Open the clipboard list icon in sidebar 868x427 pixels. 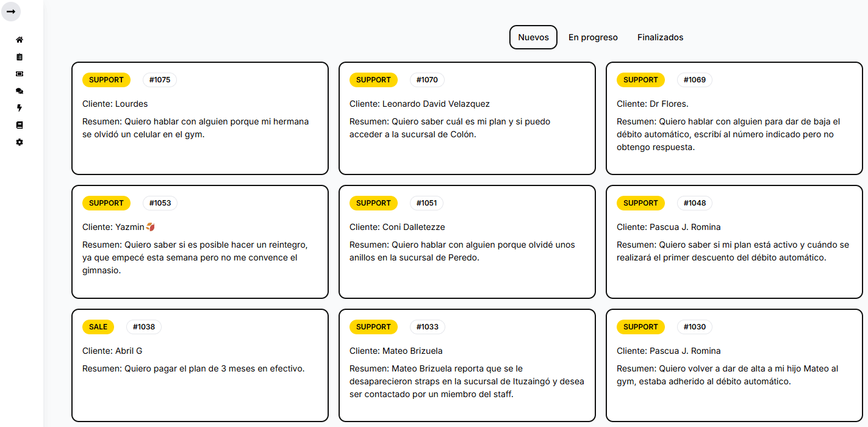(20, 57)
